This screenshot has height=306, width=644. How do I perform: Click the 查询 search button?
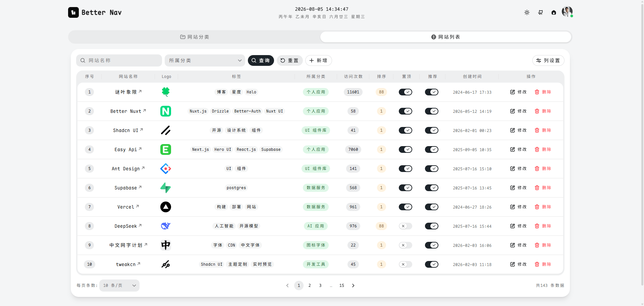[261, 60]
